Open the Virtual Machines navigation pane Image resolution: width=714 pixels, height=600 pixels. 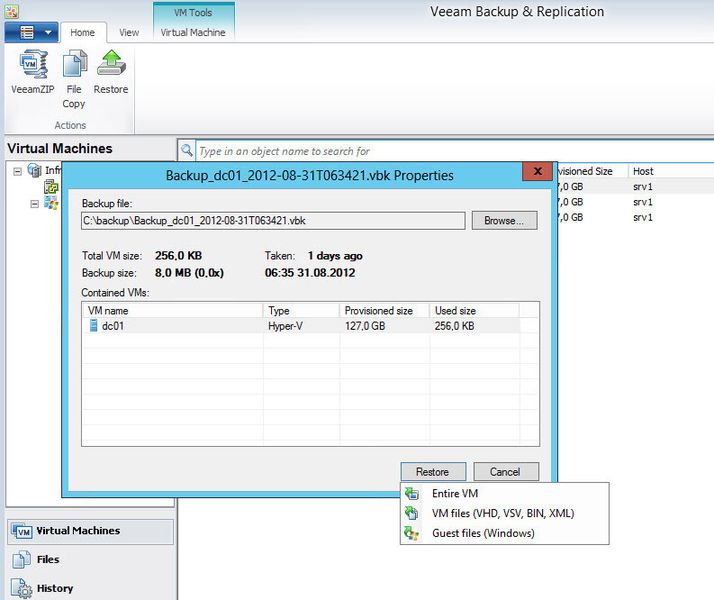[x=90, y=531]
